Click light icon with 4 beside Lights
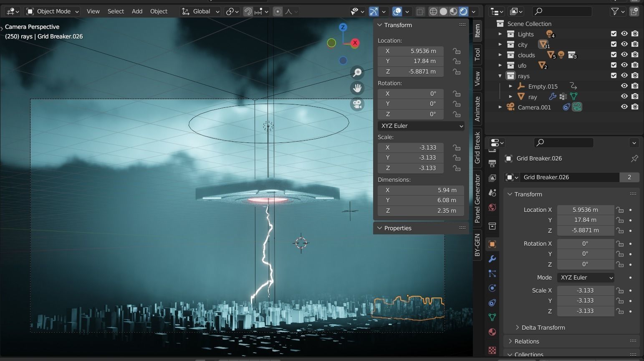 [550, 34]
